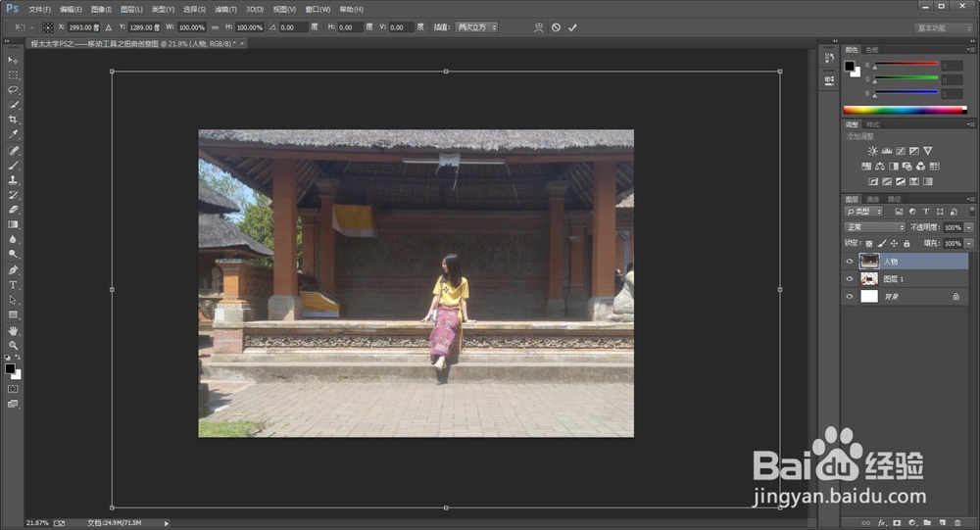This screenshot has height=530, width=980.
Task: Select the Blur tool
Action: [13, 239]
